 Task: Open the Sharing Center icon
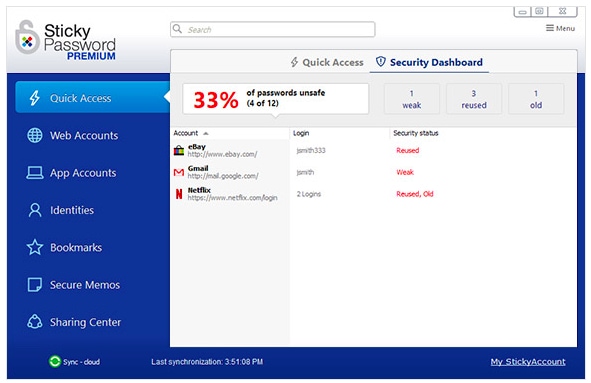click(x=35, y=322)
